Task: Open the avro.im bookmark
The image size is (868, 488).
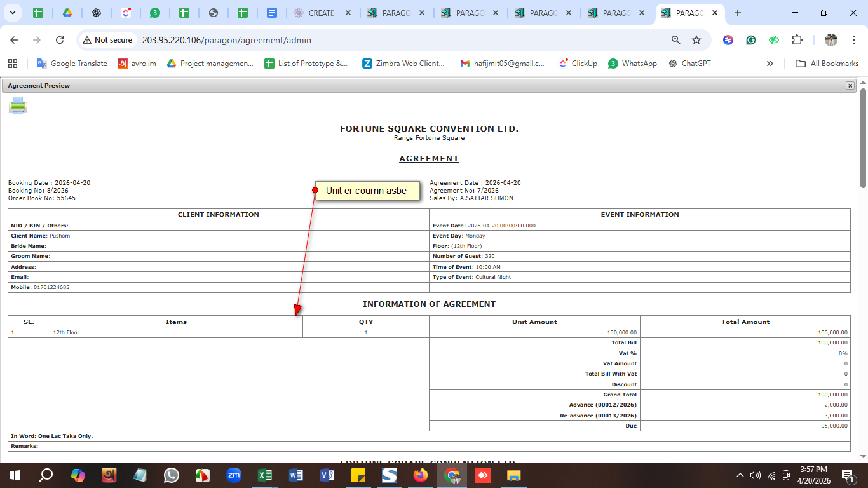Action: point(137,64)
